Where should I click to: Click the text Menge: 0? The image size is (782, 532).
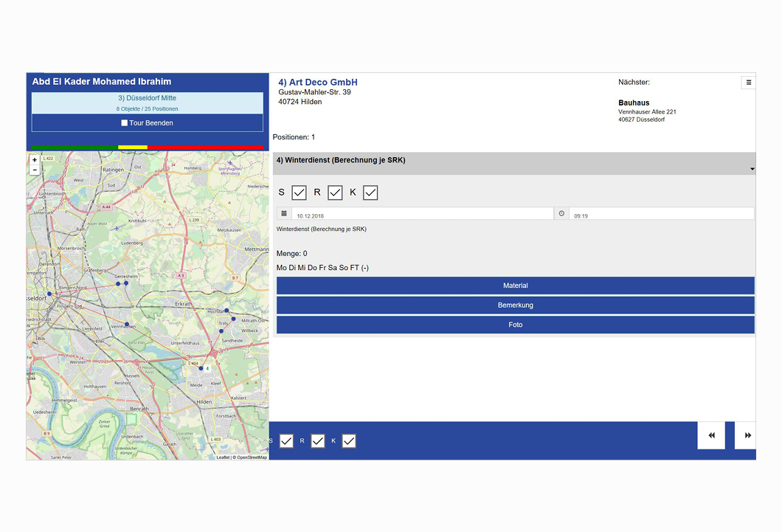click(291, 253)
